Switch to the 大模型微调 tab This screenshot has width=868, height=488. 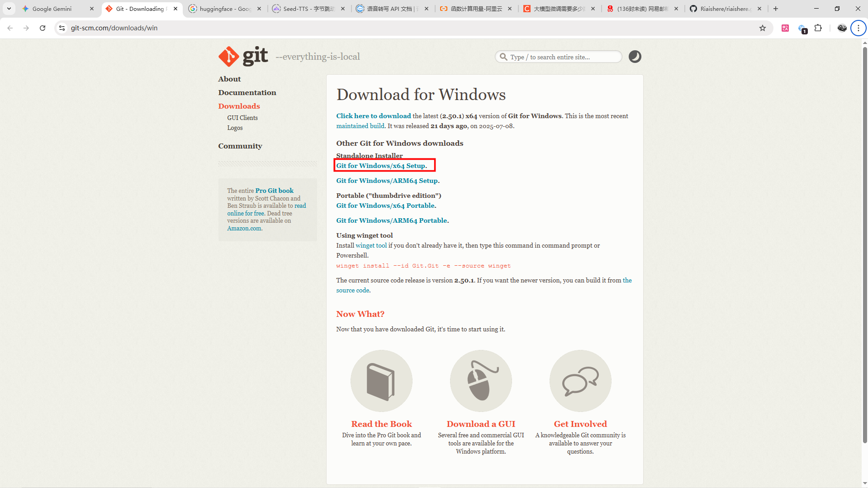(560, 9)
